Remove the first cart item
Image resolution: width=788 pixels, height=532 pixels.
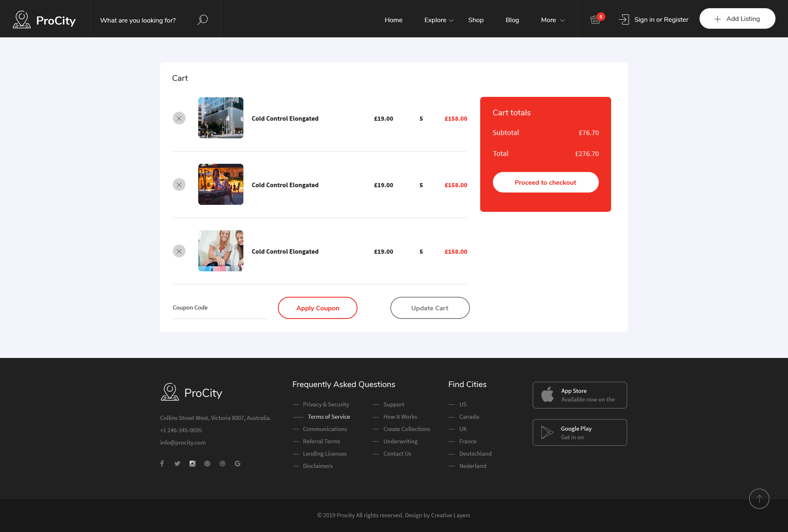(179, 118)
